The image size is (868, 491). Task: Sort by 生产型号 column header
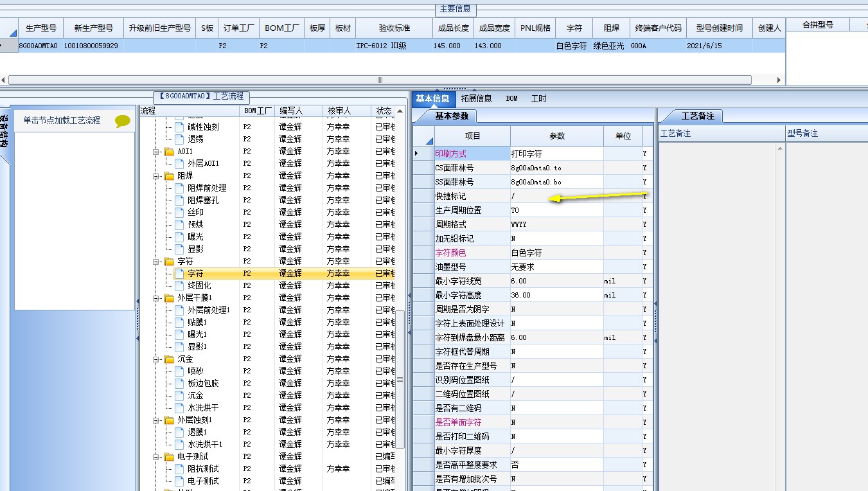click(40, 28)
